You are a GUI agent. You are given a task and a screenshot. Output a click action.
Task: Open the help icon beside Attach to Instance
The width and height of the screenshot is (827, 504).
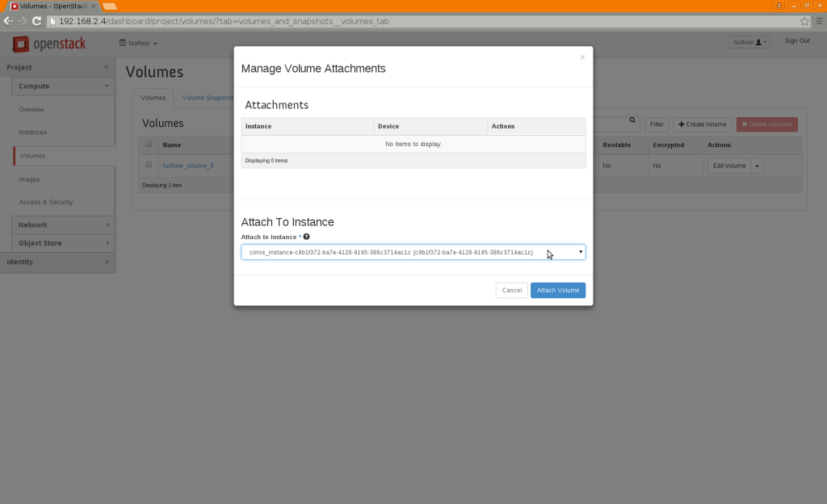click(305, 236)
